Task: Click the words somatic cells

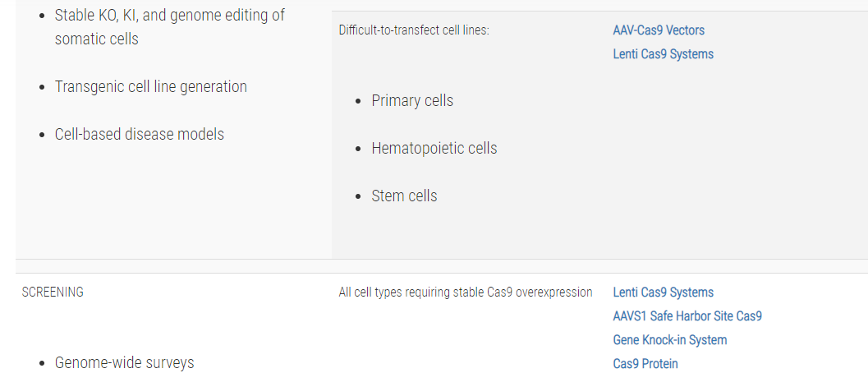Action: pos(96,39)
